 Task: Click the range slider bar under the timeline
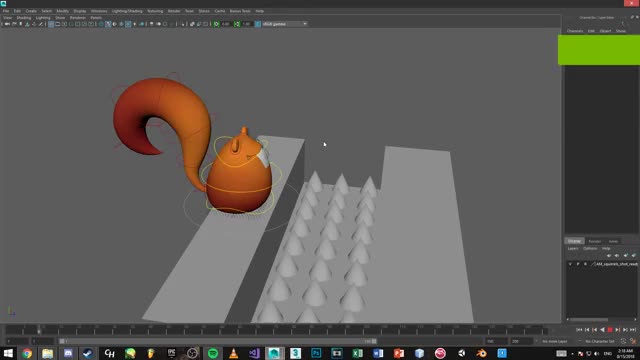218,341
